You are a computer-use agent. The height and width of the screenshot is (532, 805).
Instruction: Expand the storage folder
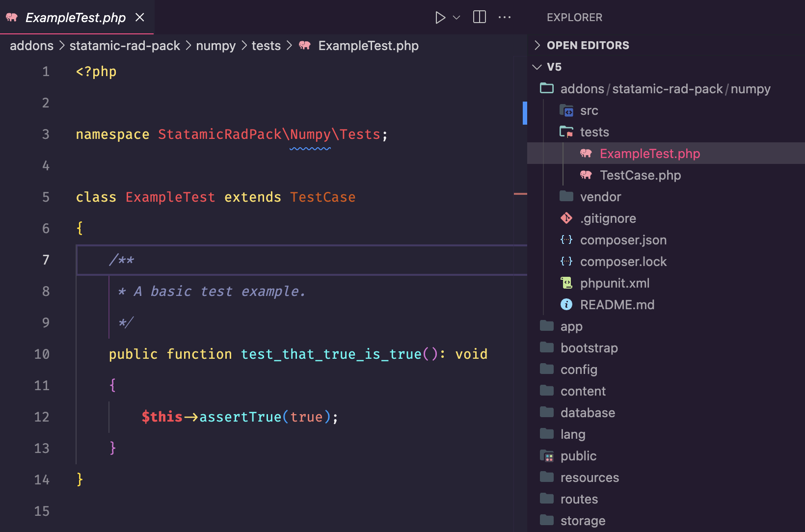(x=666, y=520)
